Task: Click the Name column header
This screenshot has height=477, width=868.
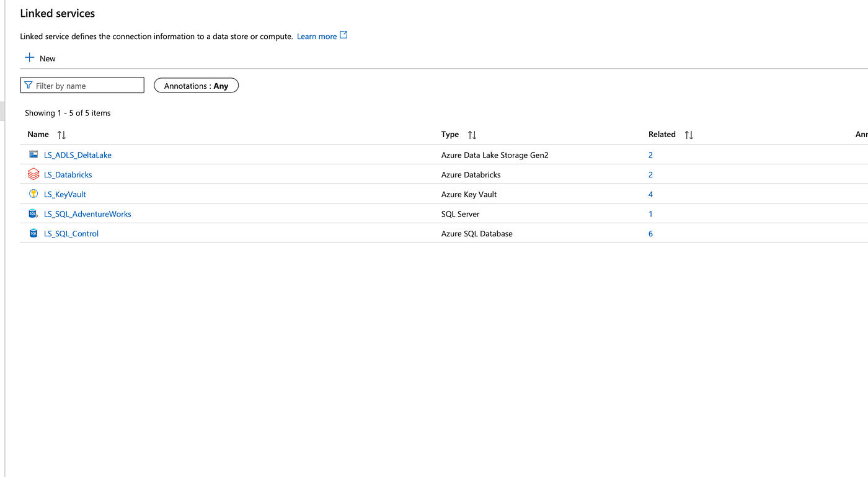Action: [x=38, y=135]
